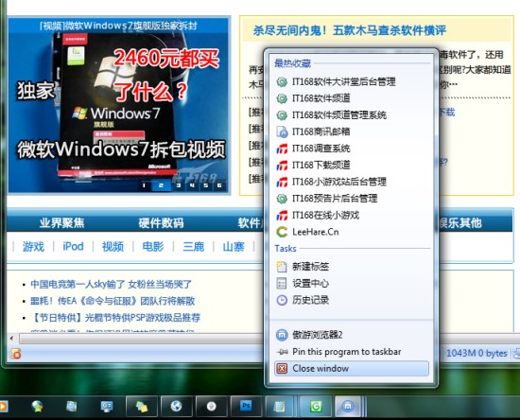This screenshot has width=520, height=420.
Task: Click the popup blocker icon in status bar
Action: 15,354
